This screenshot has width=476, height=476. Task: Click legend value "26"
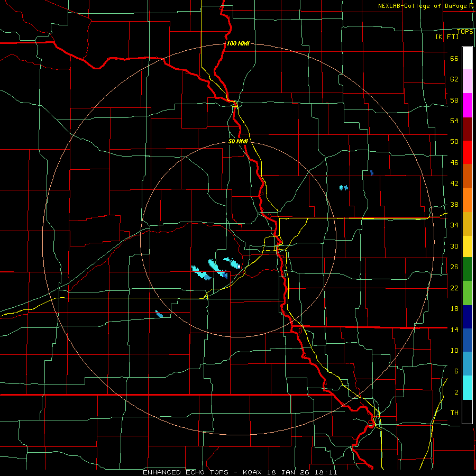tap(454, 267)
